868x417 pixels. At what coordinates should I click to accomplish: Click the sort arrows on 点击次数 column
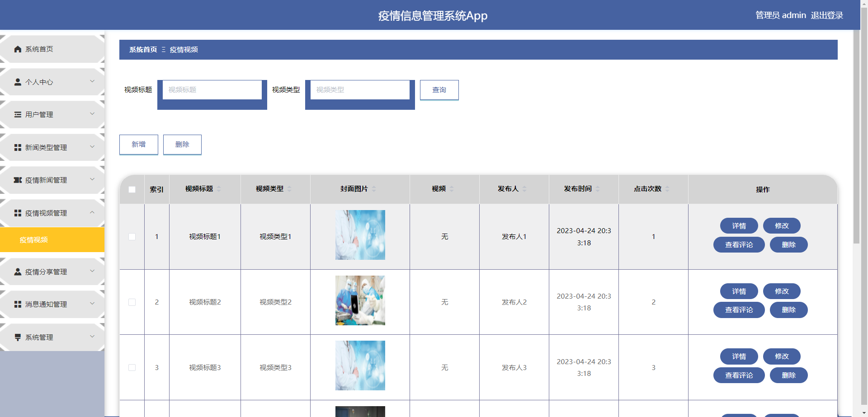pos(668,189)
